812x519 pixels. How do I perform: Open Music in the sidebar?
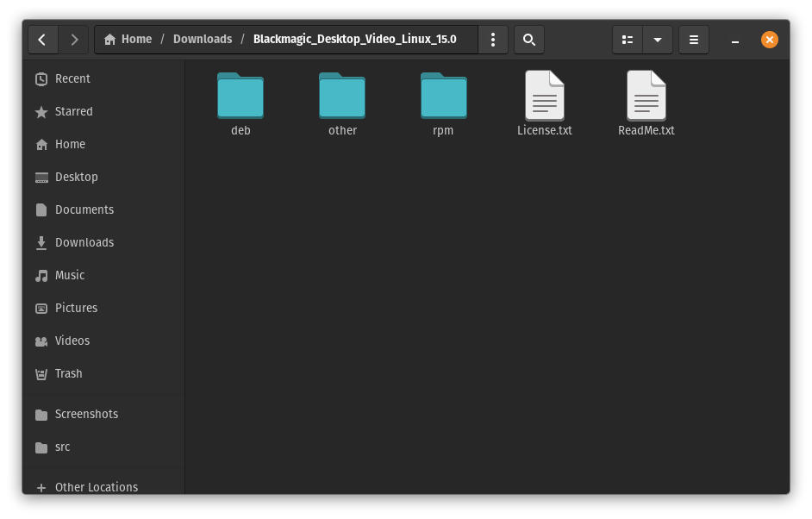[x=103, y=275]
